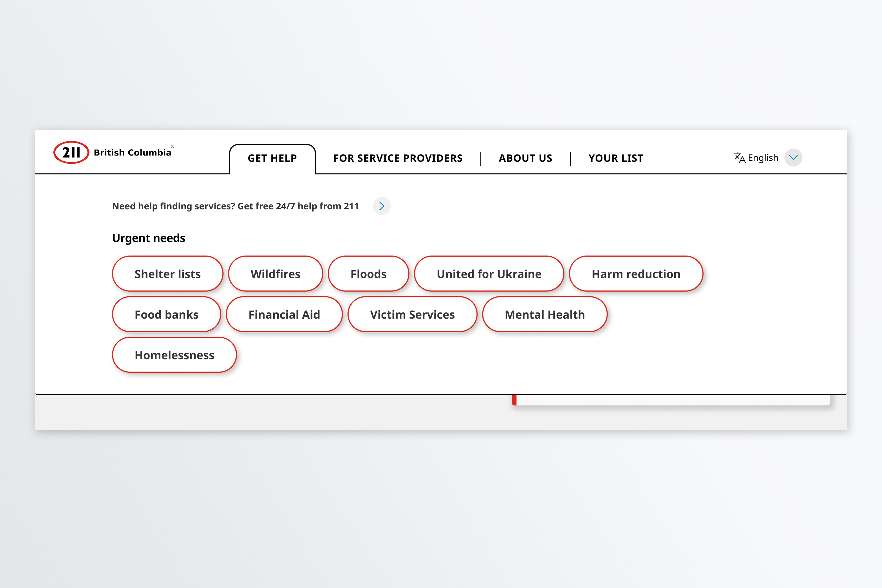Expand the English language dropdown arrow
Image resolution: width=882 pixels, height=588 pixels.
[x=793, y=158]
